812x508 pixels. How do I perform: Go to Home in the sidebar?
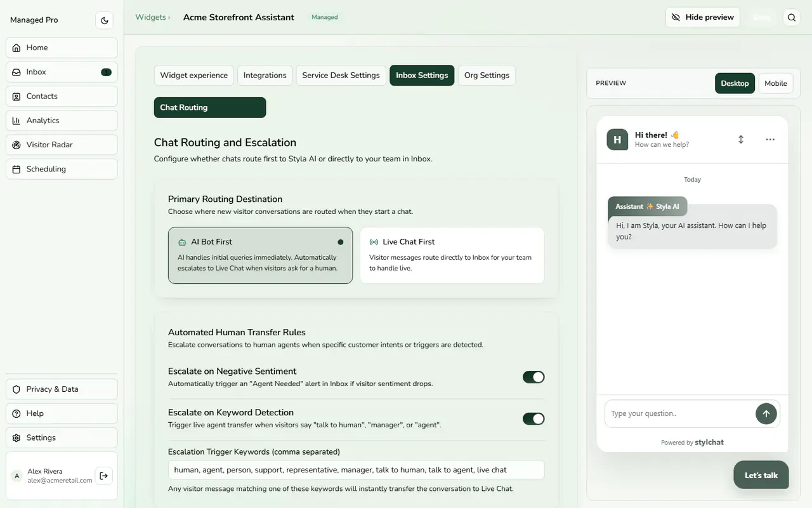coord(62,48)
